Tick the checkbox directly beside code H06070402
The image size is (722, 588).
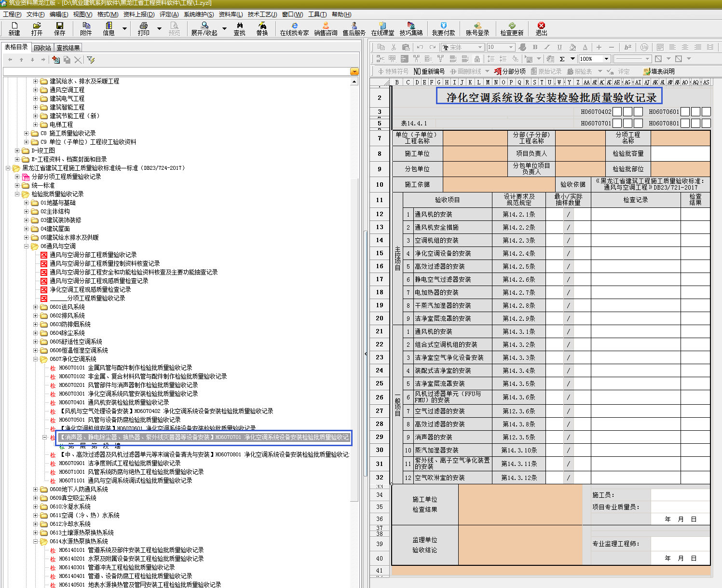[617, 111]
